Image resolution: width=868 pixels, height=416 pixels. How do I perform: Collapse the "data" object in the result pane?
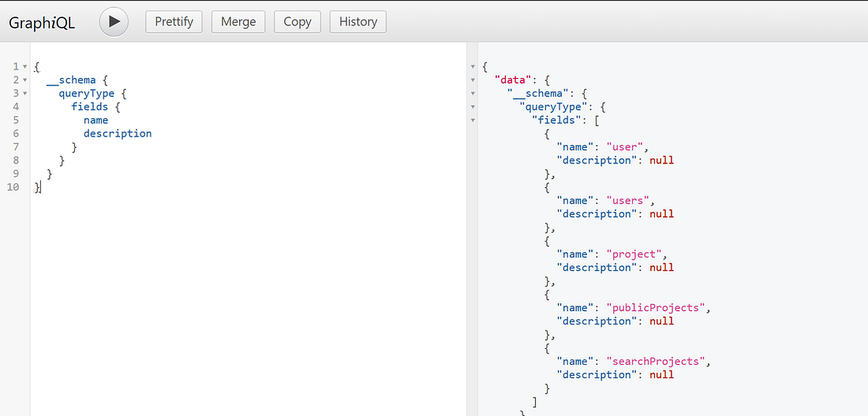pos(472,81)
